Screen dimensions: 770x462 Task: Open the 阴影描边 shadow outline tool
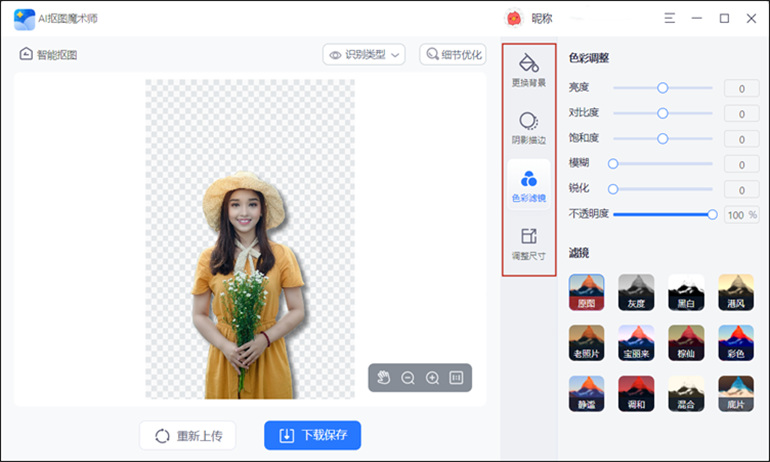[528, 128]
